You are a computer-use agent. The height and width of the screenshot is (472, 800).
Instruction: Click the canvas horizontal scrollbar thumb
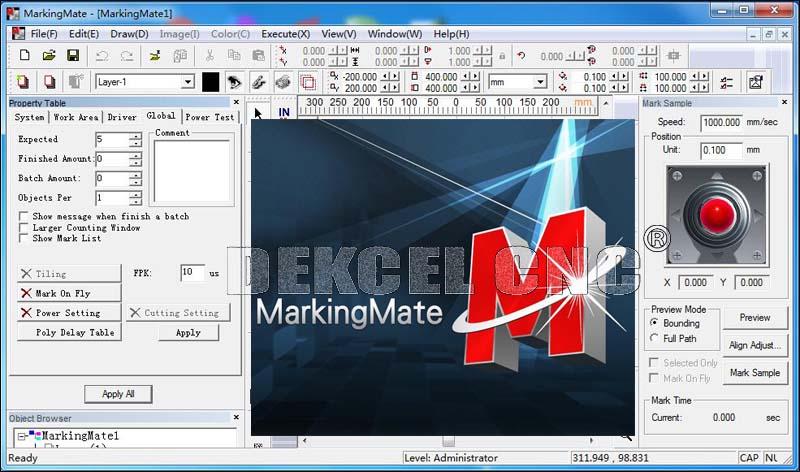448,441
